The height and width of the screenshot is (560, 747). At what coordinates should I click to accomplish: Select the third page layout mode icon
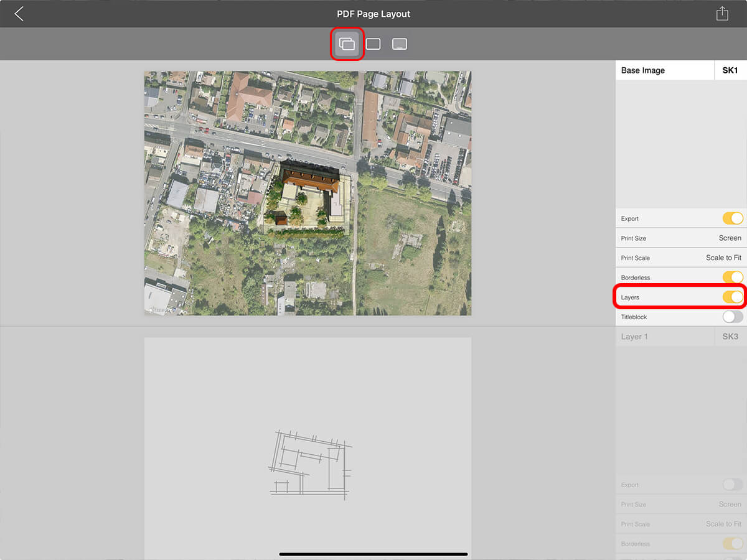point(400,44)
